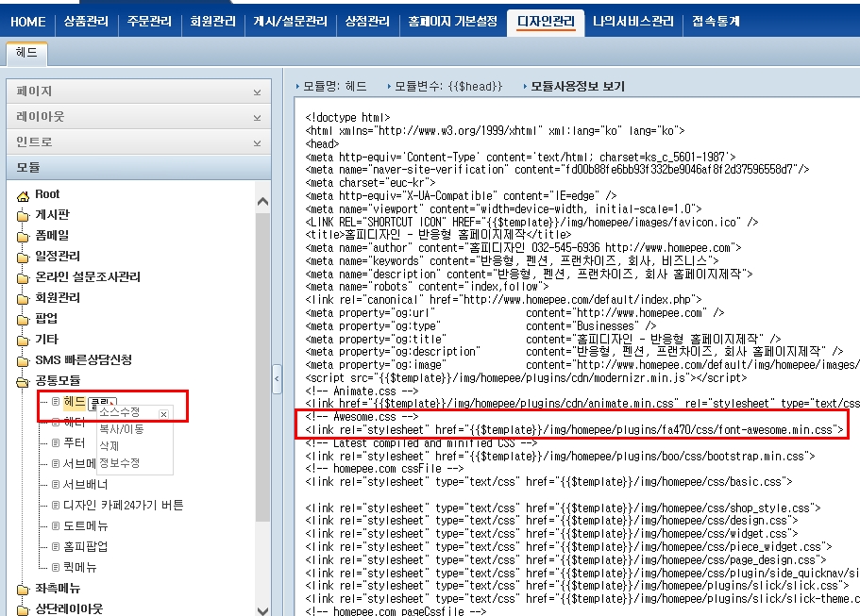Click the Root home icon
This screenshot has width=860, height=616.
23,194
